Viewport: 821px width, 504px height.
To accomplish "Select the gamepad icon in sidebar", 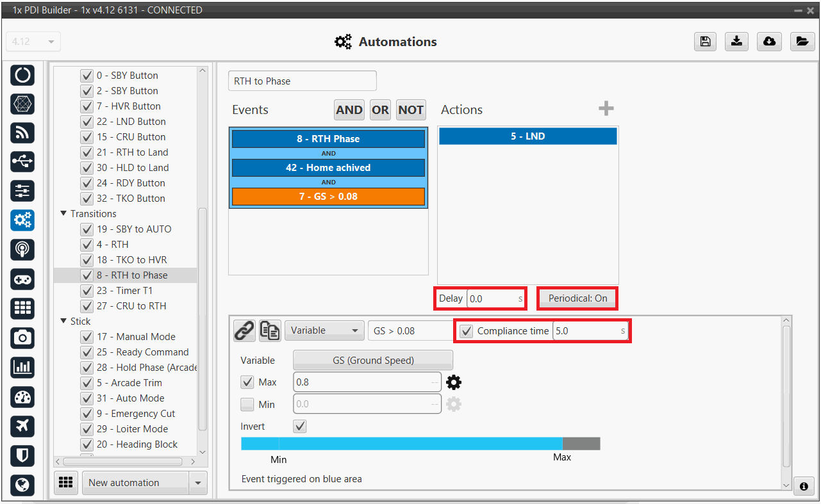I will pos(22,279).
